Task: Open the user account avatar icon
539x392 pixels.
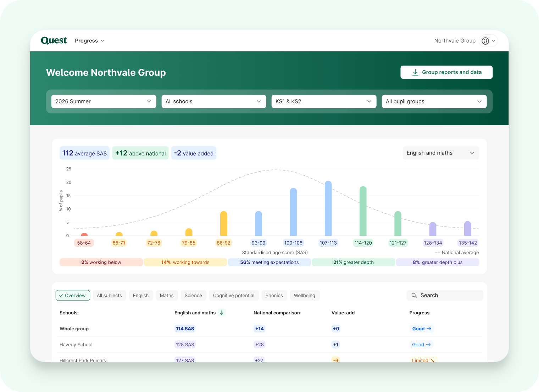Action: [485, 41]
